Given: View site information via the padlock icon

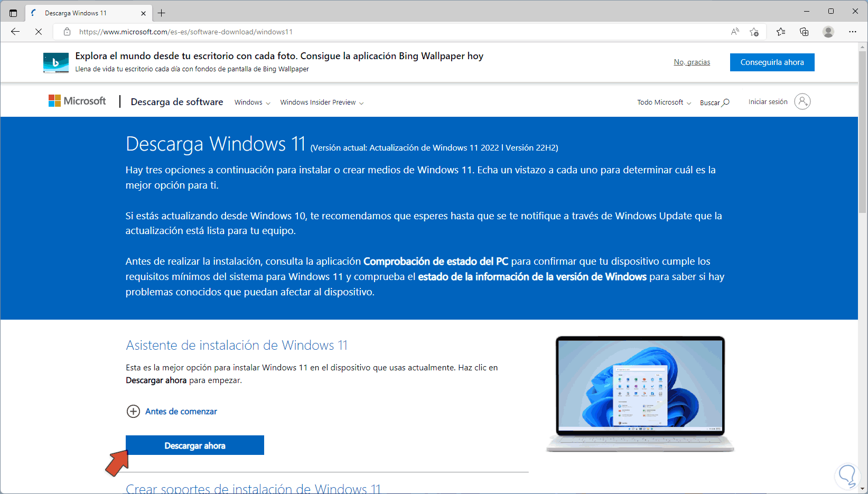Looking at the screenshot, I should pyautogui.click(x=67, y=32).
